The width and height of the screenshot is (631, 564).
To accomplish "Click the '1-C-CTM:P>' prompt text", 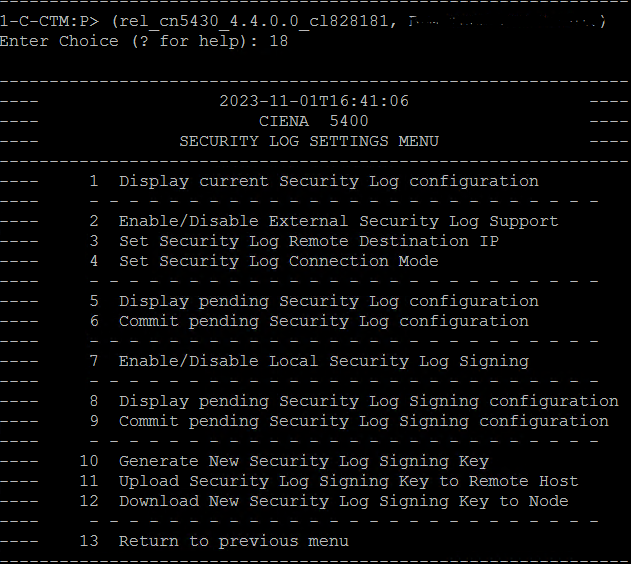I will point(49,21).
